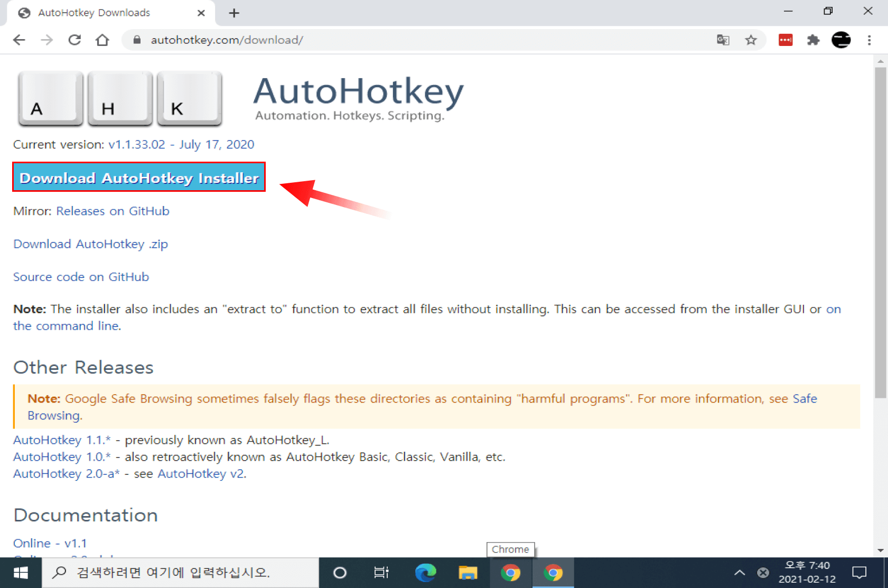Launch Microsoft Edge from taskbar
Image resolution: width=888 pixels, height=588 pixels.
(425, 573)
